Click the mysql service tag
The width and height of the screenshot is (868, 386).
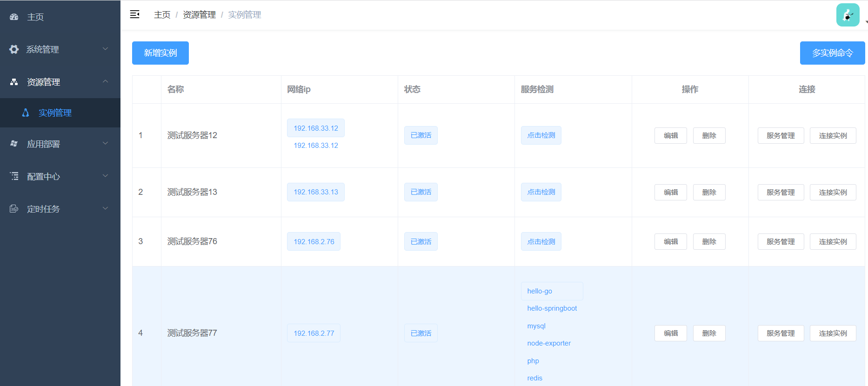click(x=536, y=326)
